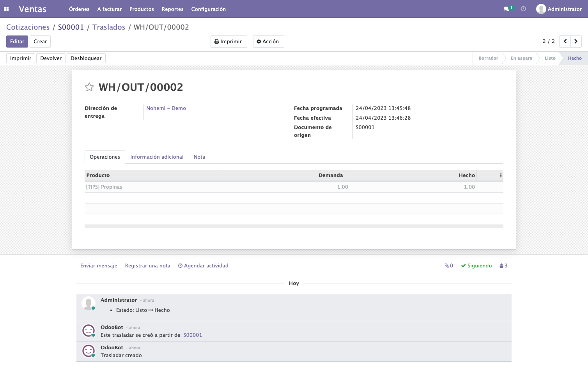Open the conversations chat icon with badge

click(x=508, y=9)
